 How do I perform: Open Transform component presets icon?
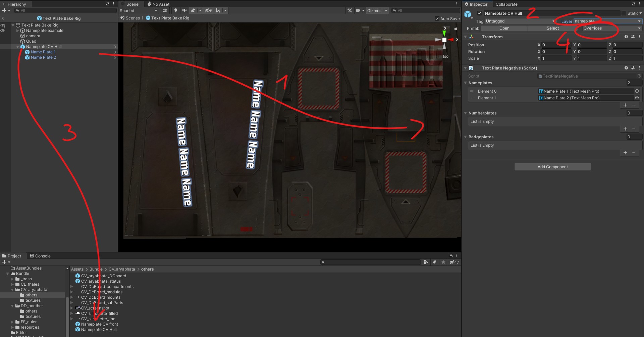point(633,37)
